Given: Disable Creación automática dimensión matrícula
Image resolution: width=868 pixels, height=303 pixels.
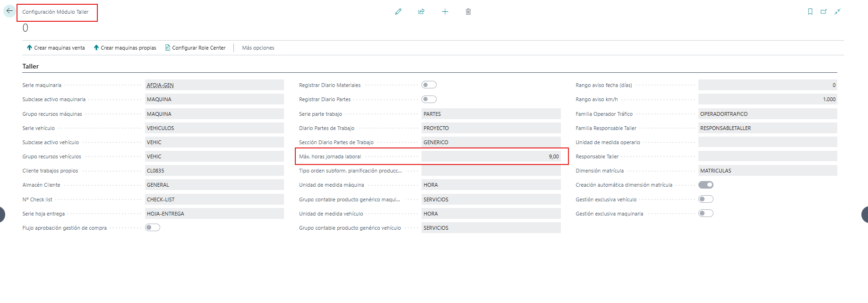Looking at the screenshot, I should (706, 185).
